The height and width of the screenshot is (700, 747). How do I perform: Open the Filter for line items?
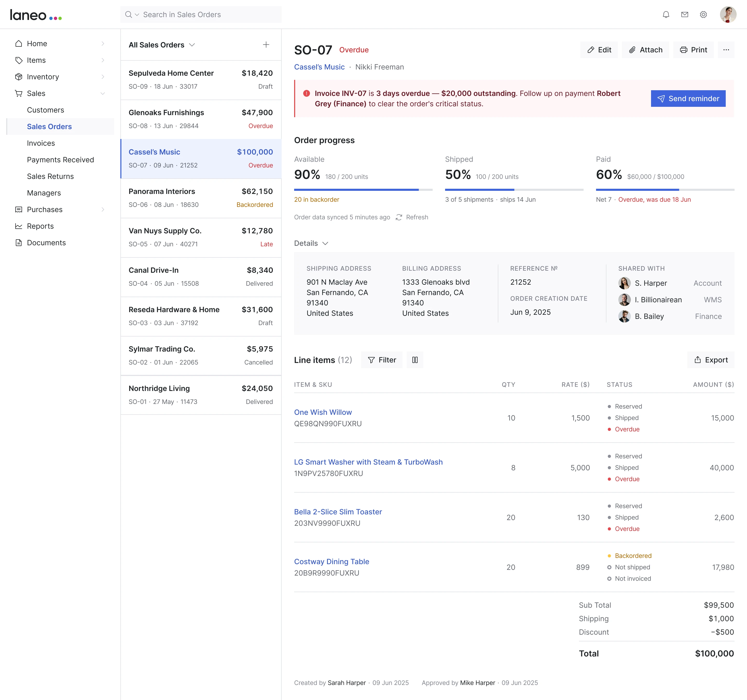pyautogui.click(x=381, y=360)
